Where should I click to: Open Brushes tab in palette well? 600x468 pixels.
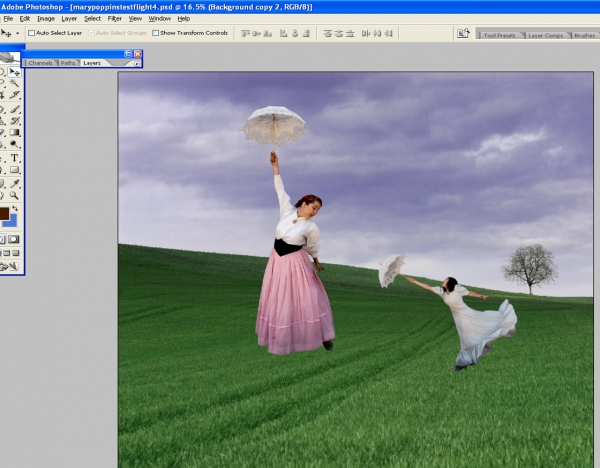pyautogui.click(x=584, y=35)
